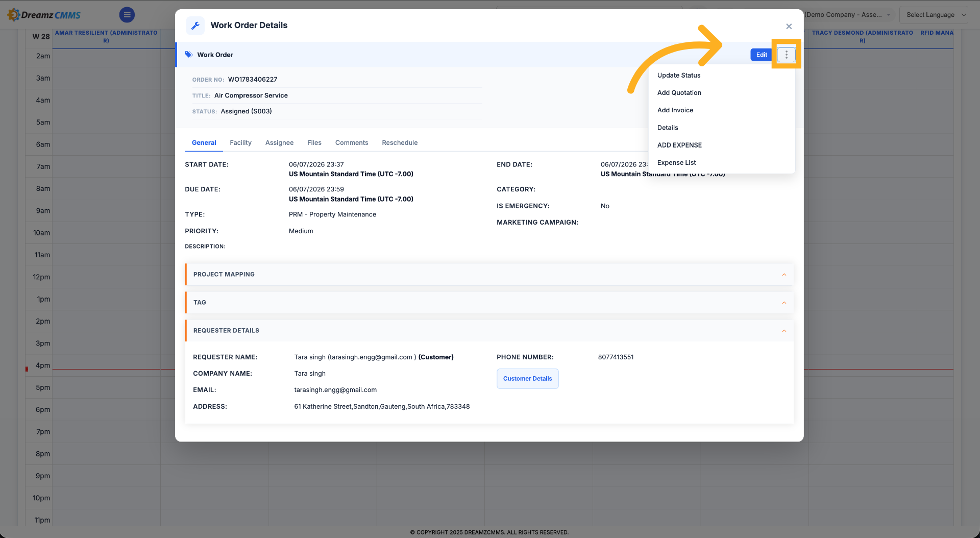Click the Edit button

[x=762, y=55]
